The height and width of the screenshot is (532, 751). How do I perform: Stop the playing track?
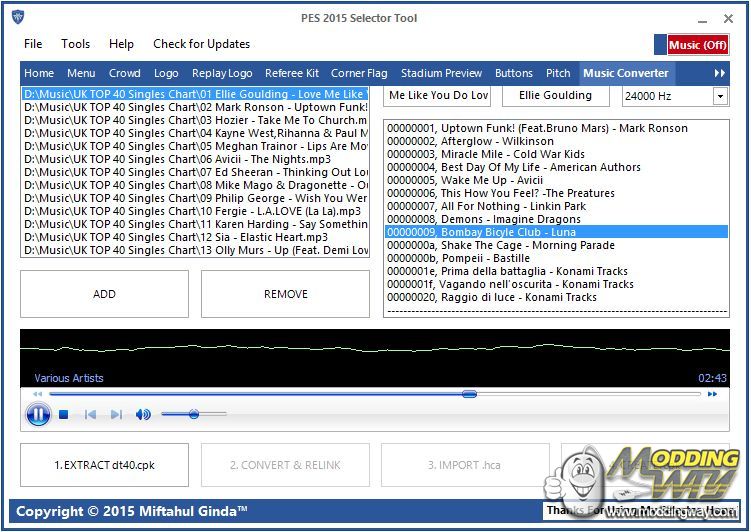tap(64, 414)
